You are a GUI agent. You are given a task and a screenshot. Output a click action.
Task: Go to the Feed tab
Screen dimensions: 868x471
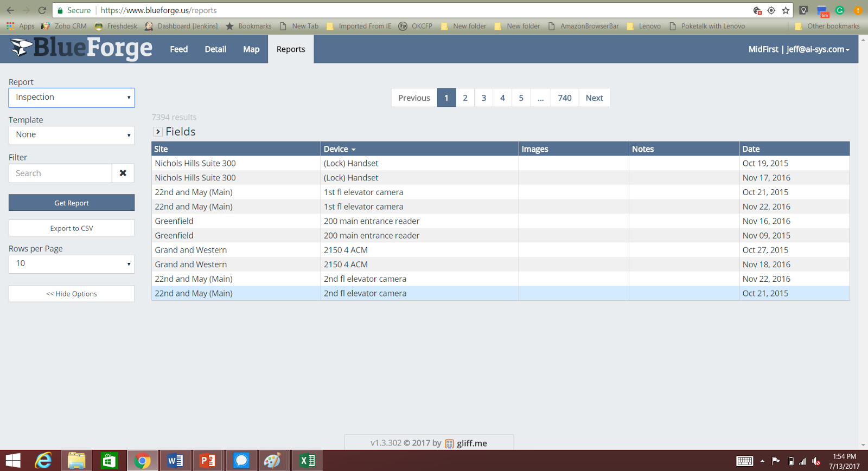coord(178,49)
